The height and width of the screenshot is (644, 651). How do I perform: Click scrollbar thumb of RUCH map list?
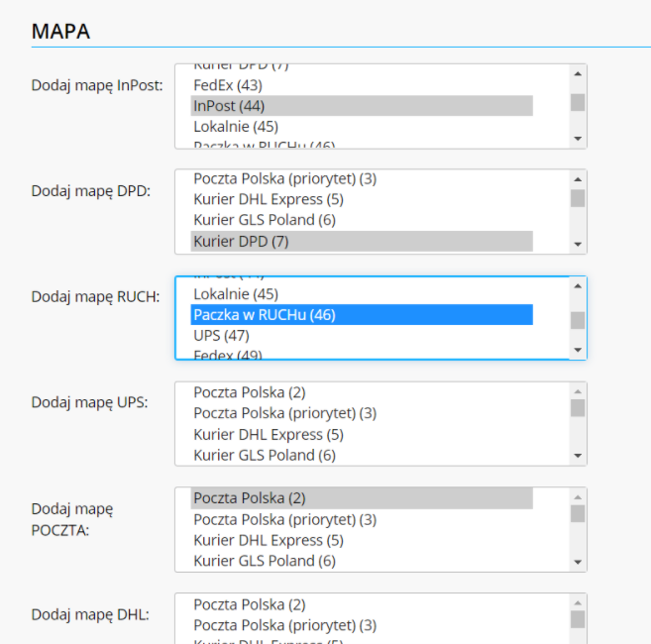[578, 320]
